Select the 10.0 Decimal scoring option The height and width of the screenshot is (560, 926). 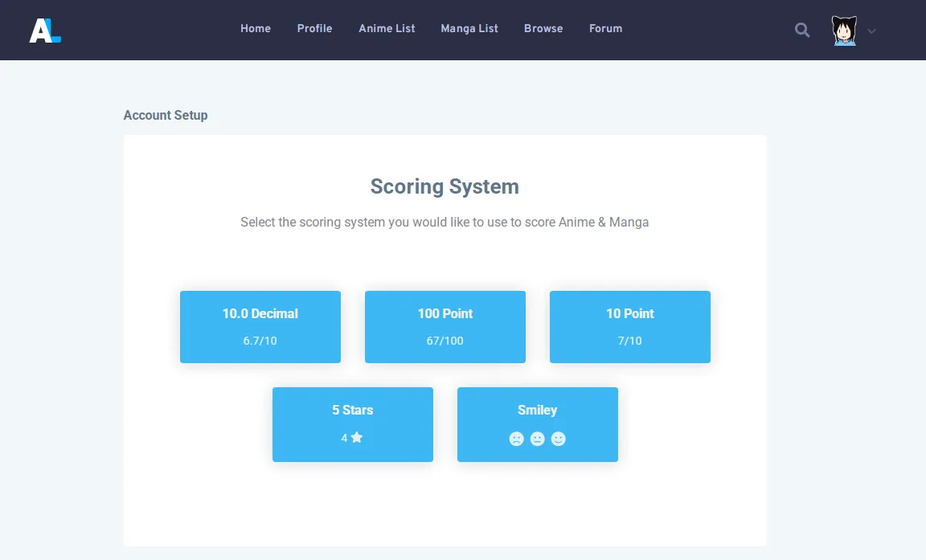point(260,327)
